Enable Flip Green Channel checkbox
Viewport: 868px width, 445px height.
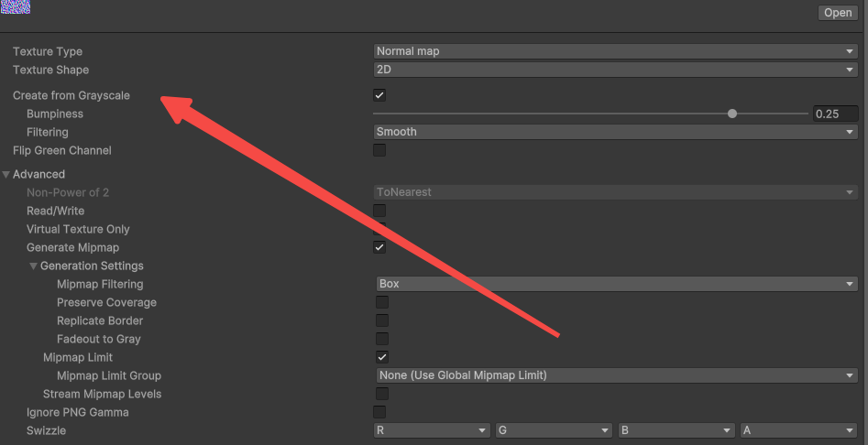pyautogui.click(x=379, y=150)
